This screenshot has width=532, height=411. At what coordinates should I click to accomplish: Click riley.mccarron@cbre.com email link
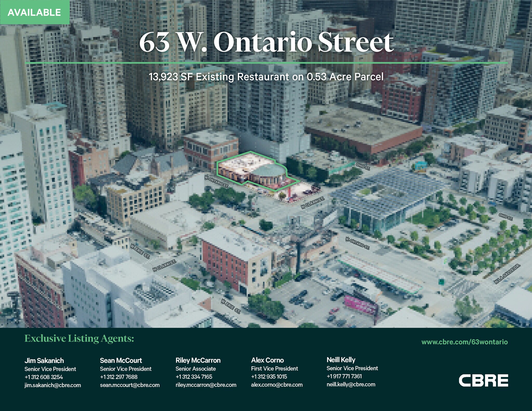(206, 385)
